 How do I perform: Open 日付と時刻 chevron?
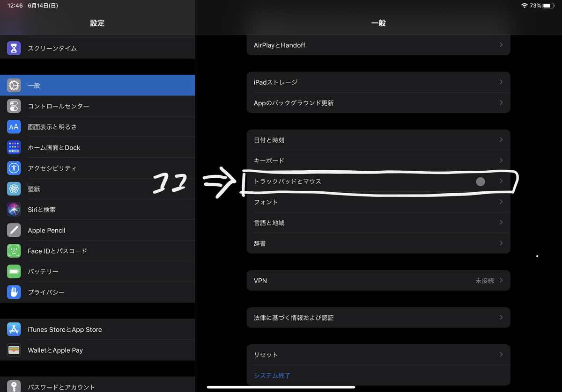pos(501,140)
